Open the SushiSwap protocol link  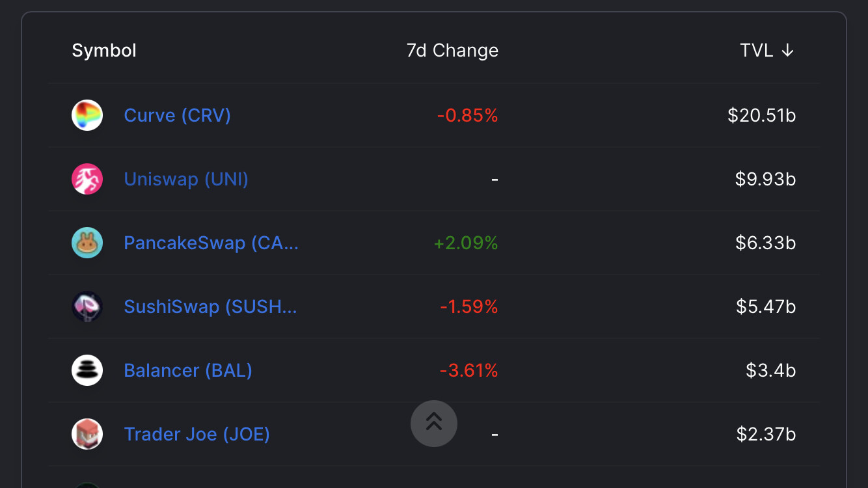pyautogui.click(x=210, y=306)
